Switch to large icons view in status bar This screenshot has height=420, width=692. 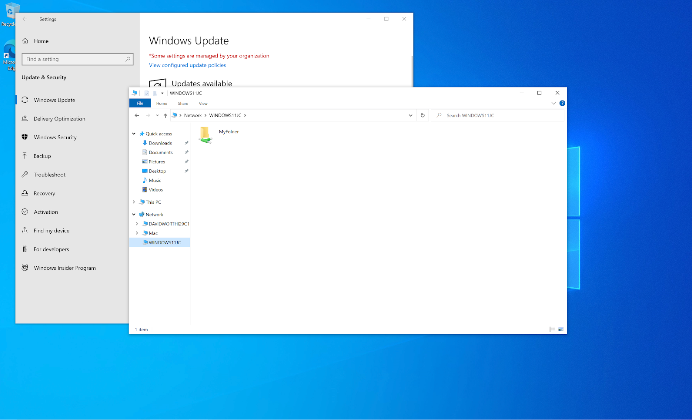tap(560, 328)
